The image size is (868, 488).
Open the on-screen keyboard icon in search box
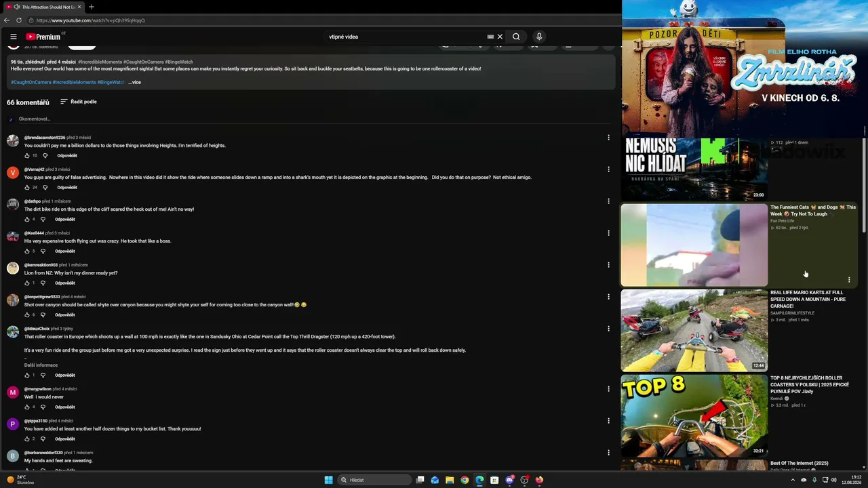pyautogui.click(x=490, y=37)
